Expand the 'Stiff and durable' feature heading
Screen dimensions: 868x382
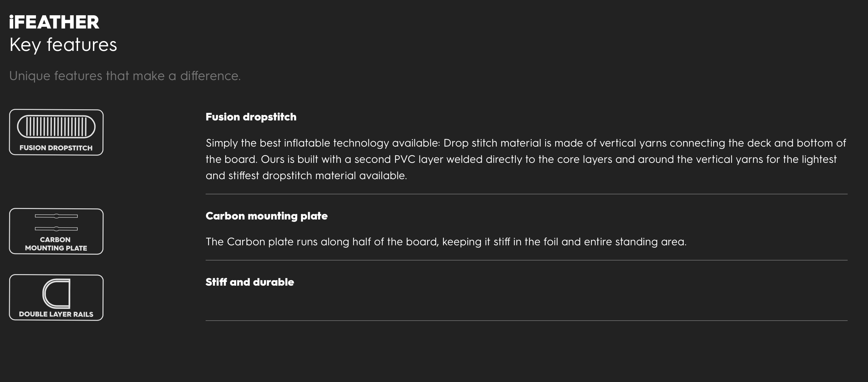(x=250, y=282)
